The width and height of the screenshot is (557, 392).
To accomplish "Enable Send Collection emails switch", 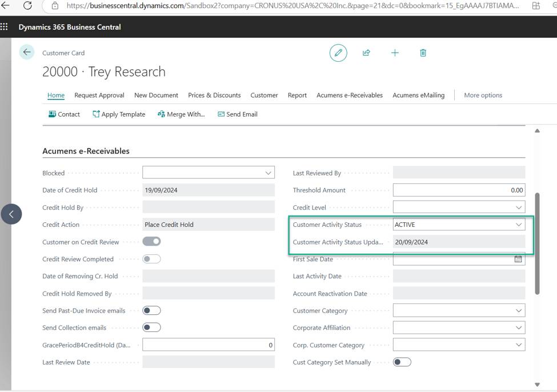I will [152, 327].
